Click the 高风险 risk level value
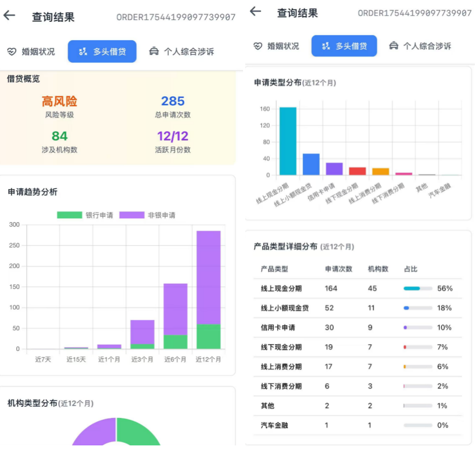This screenshot has height=451, width=476. click(59, 101)
